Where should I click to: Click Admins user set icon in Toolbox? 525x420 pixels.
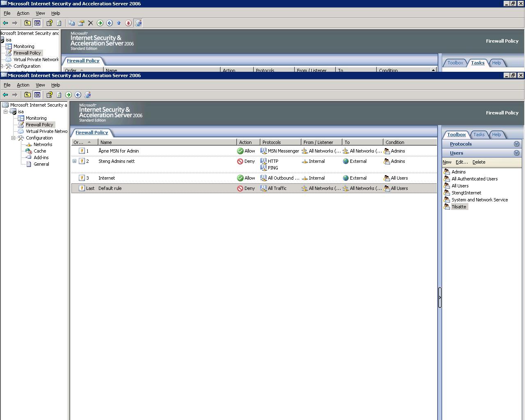point(447,172)
